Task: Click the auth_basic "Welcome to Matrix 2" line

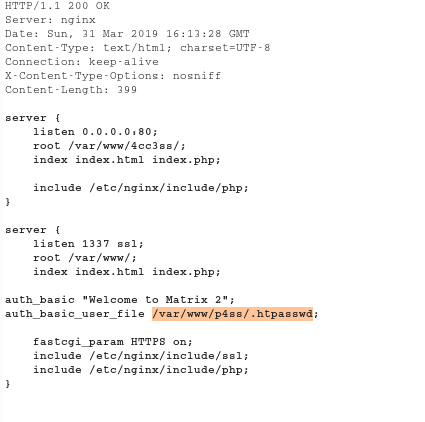Action: click(120, 300)
